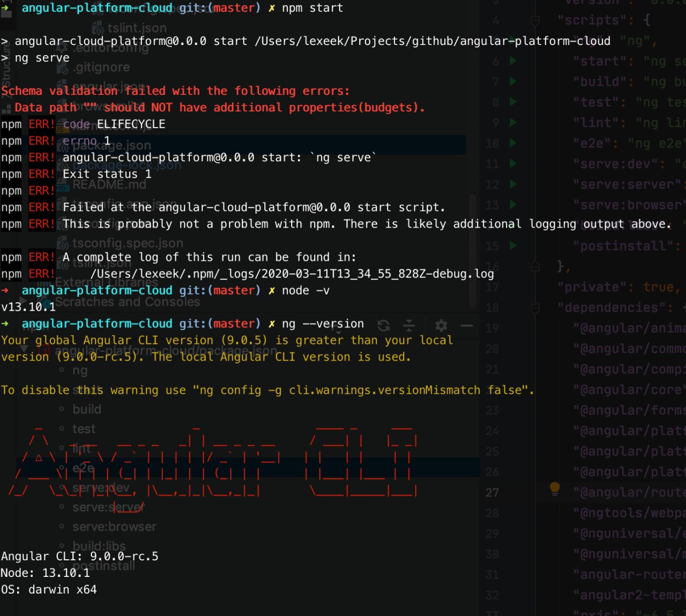This screenshot has width=686, height=616.
Task: Open README.md in the project tree
Action: (x=109, y=185)
